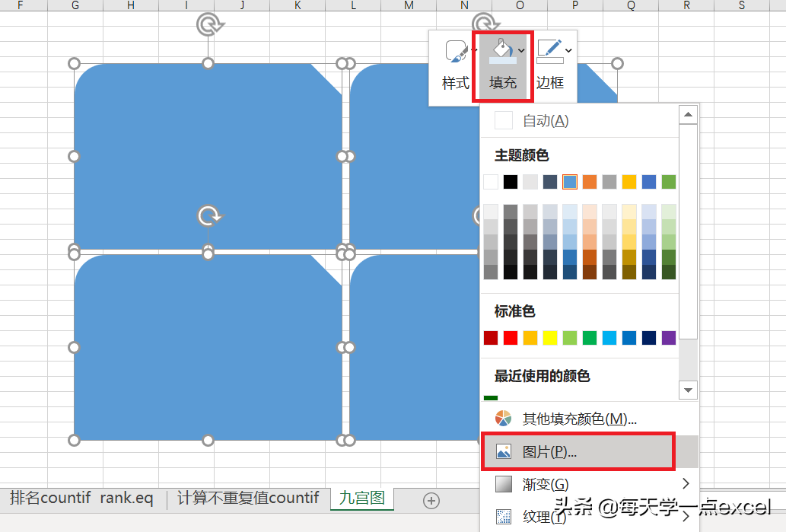Select column G header
This screenshot has width=786, height=532.
(x=75, y=5)
